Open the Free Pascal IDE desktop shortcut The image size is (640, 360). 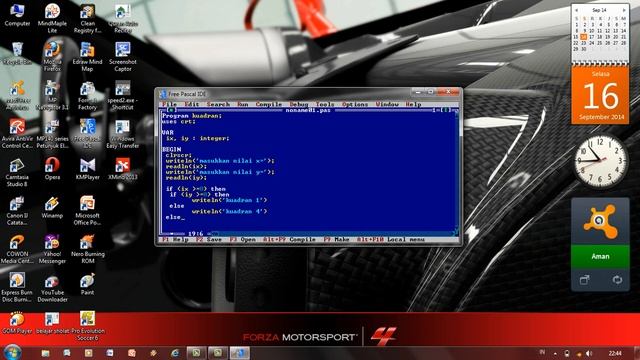tap(87, 133)
